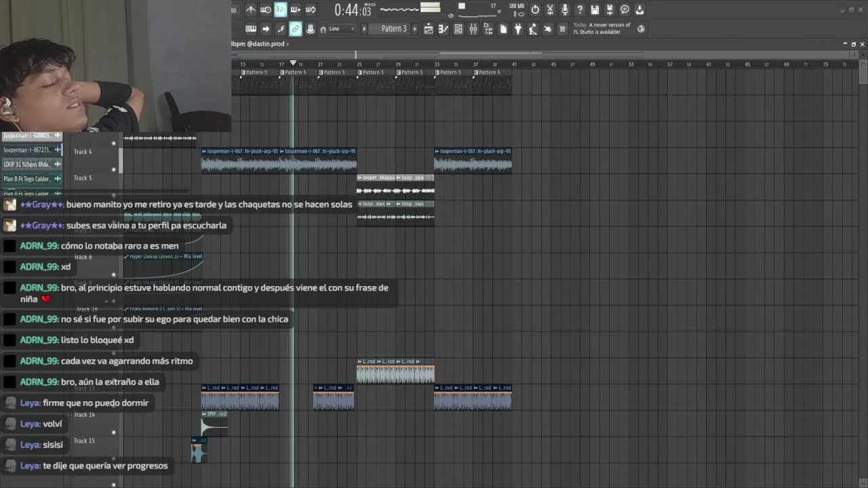Viewport: 868px width, 488px height.
Task: Add new pattern with plus button
Action: point(416,28)
